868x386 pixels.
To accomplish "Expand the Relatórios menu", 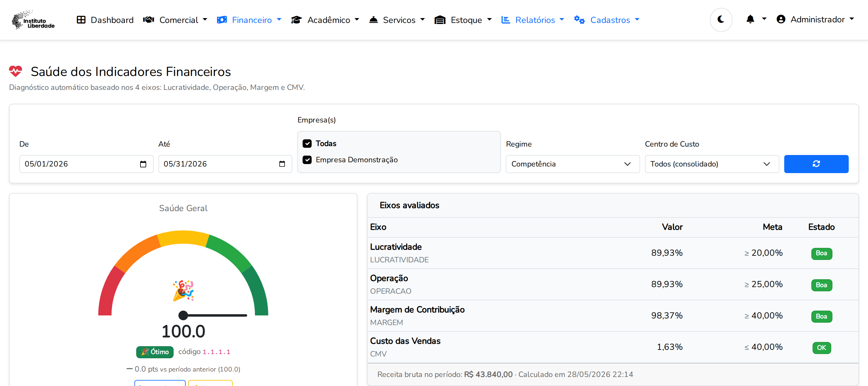I will [x=532, y=20].
